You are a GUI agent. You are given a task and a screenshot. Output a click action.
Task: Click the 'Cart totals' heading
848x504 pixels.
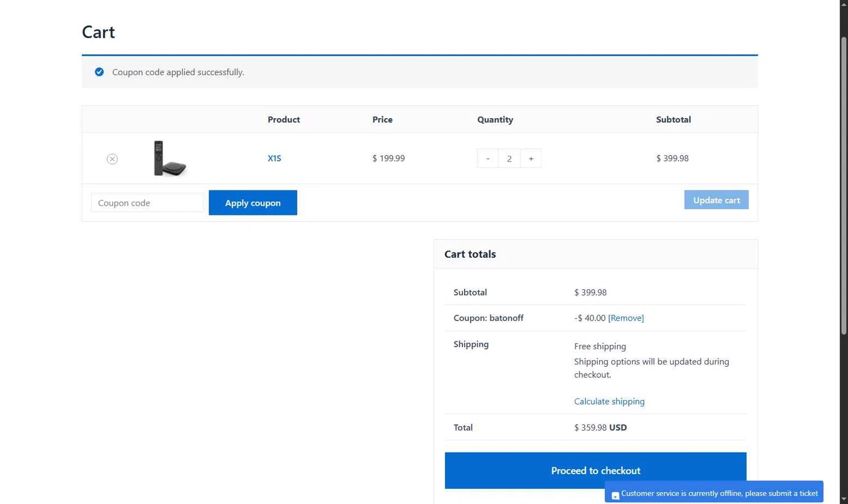click(470, 254)
